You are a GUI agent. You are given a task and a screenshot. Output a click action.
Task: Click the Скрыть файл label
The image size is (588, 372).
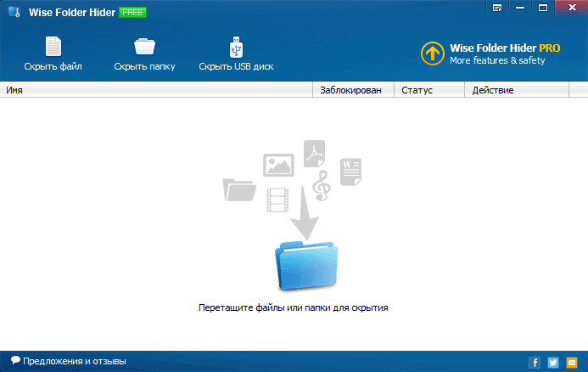click(x=53, y=66)
